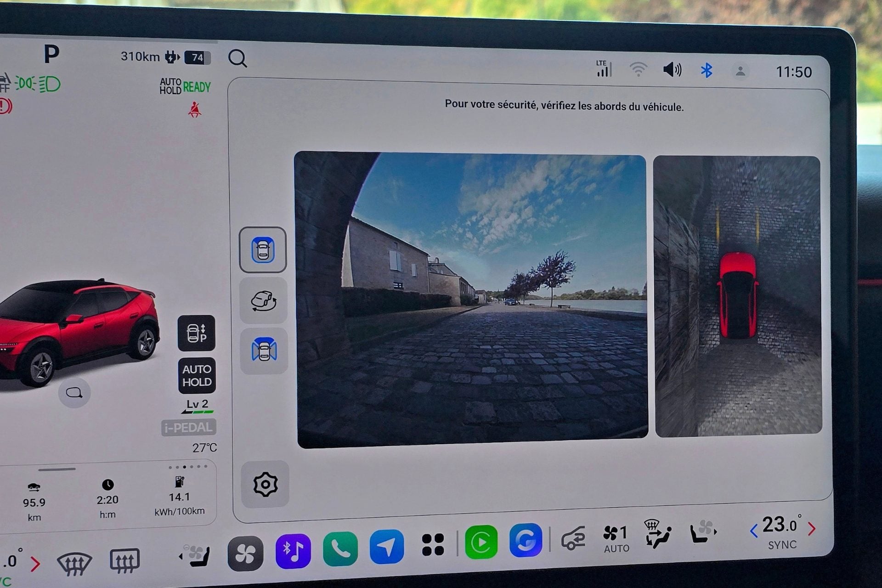Tap the Lv 2 regeneration level

tap(198, 405)
